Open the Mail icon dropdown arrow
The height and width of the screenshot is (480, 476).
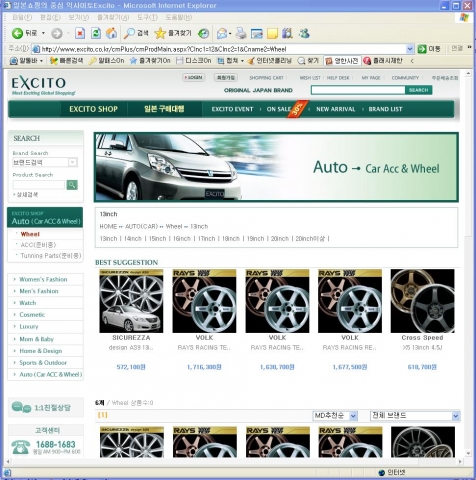click(230, 34)
